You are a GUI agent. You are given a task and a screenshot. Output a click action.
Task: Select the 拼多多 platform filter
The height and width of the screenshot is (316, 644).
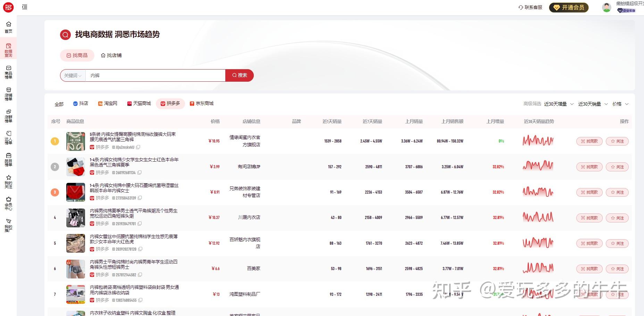tap(170, 103)
